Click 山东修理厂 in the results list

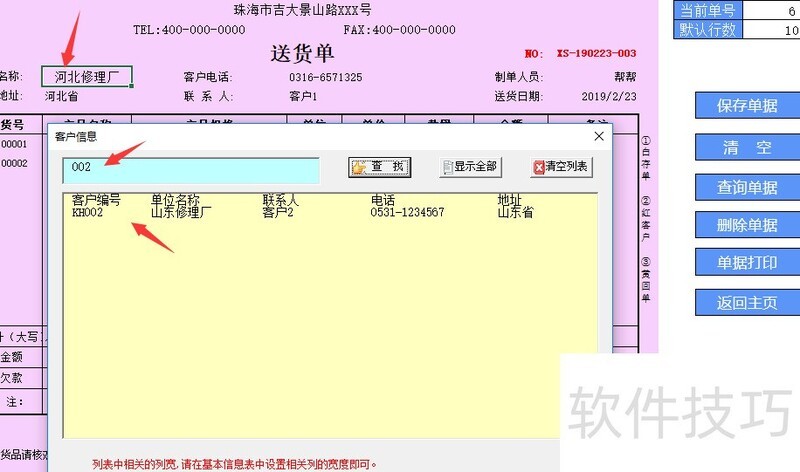click(x=181, y=212)
